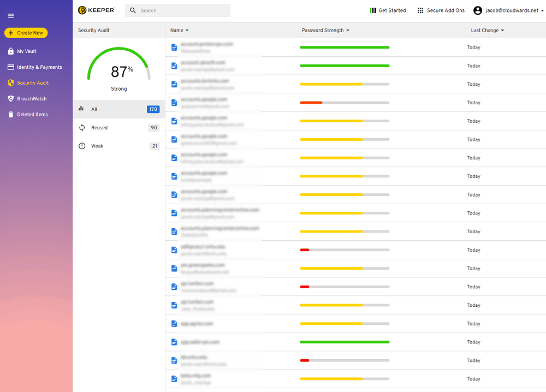
Task: Click the Keeper logo
Action: pyautogui.click(x=96, y=10)
